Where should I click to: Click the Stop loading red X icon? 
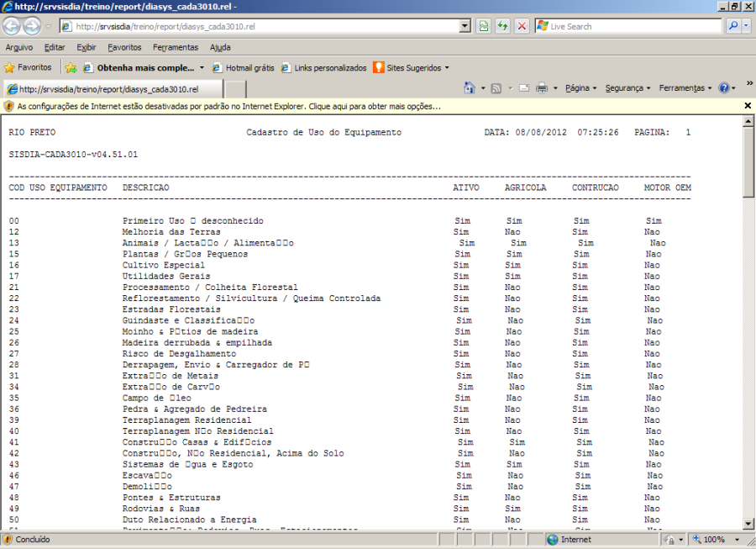[x=522, y=26]
